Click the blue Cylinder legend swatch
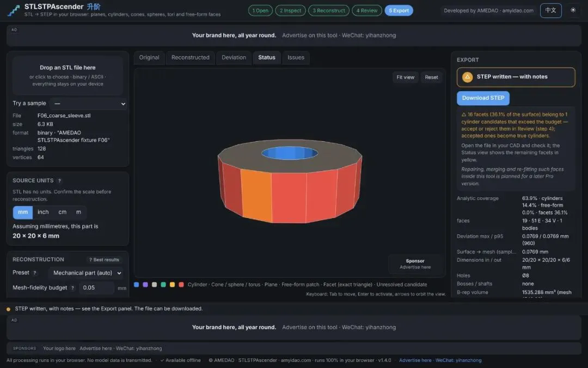 (x=137, y=285)
